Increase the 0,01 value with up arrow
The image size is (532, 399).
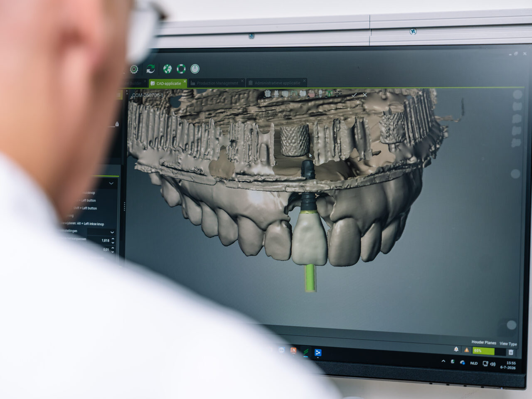pyautogui.click(x=113, y=248)
